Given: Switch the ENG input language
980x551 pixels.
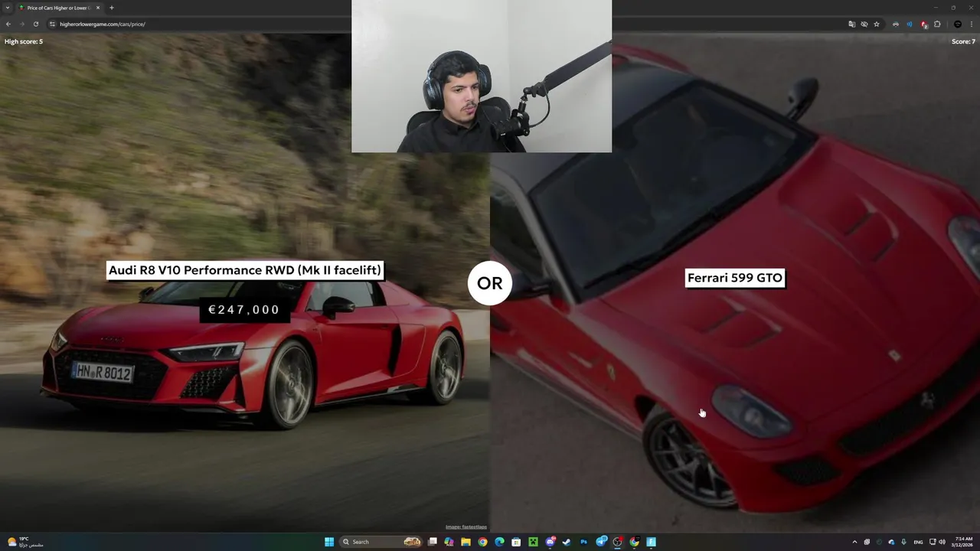Looking at the screenshot, I should (918, 542).
